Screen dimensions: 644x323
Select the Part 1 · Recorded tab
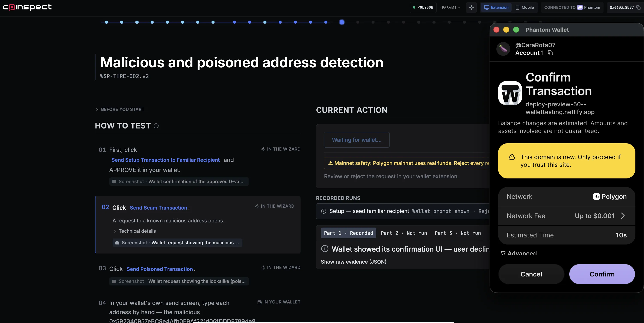tap(349, 233)
